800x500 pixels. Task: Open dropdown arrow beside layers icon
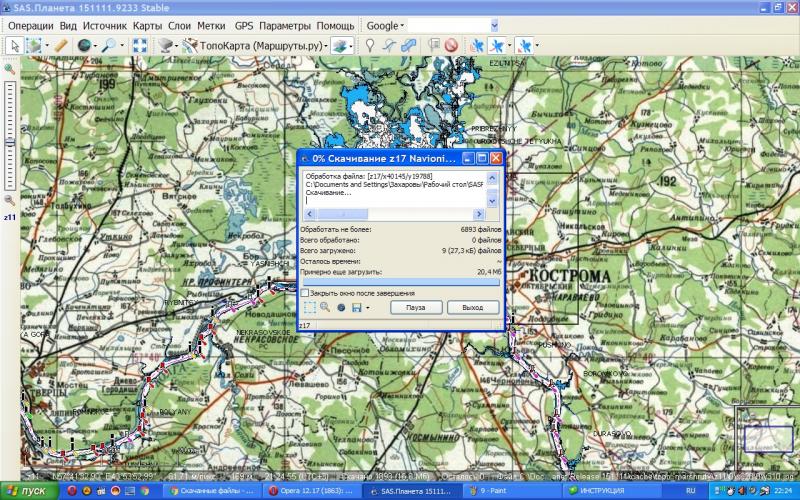[351, 46]
